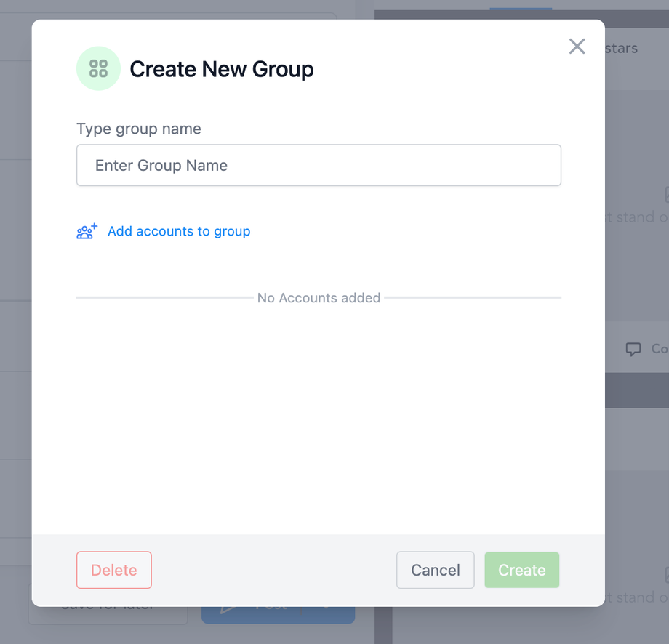This screenshot has width=669, height=644.
Task: Click the partially hidden Save for later button
Action: 108,614
